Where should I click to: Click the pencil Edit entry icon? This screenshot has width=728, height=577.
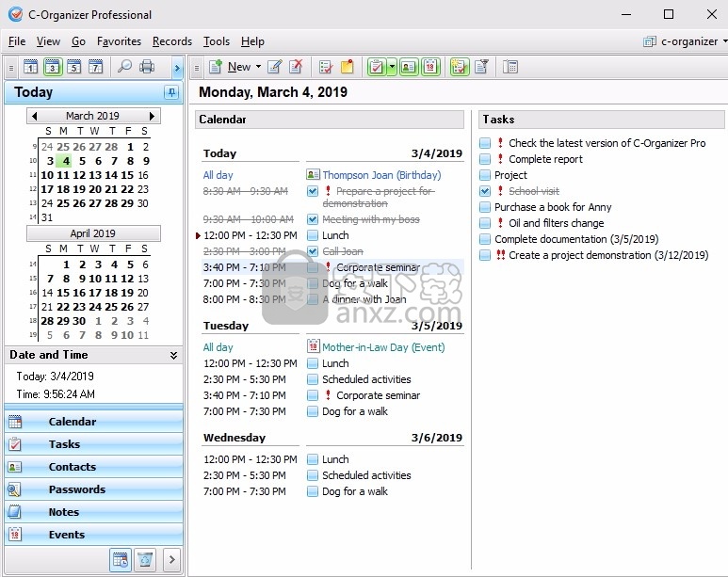275,67
